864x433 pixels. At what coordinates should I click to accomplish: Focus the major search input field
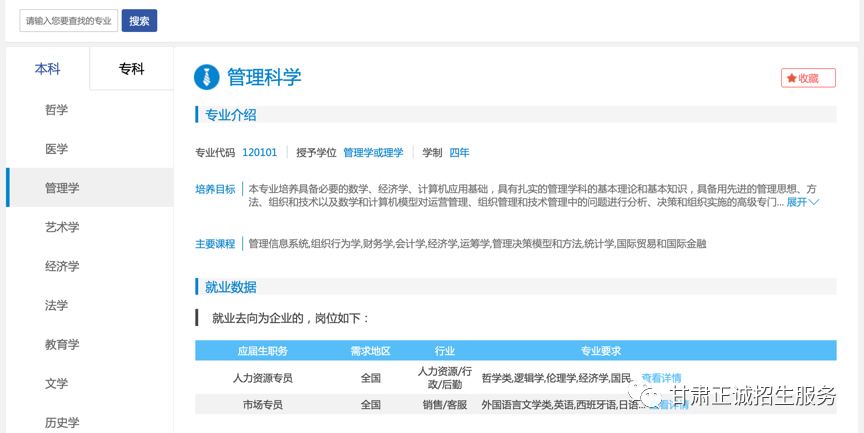(x=68, y=21)
